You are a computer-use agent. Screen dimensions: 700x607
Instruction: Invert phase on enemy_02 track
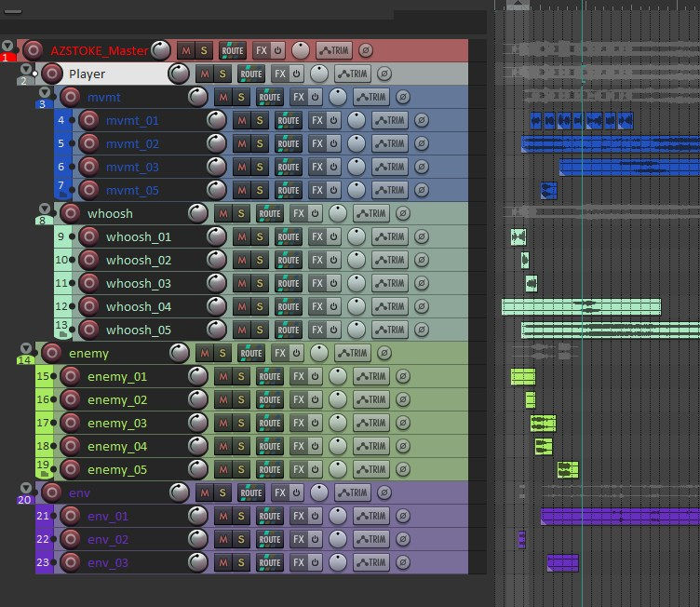coord(403,399)
